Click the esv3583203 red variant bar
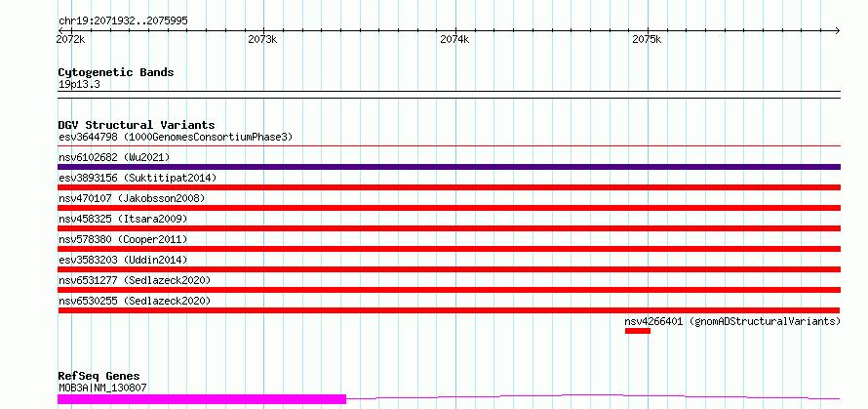 coord(449,269)
